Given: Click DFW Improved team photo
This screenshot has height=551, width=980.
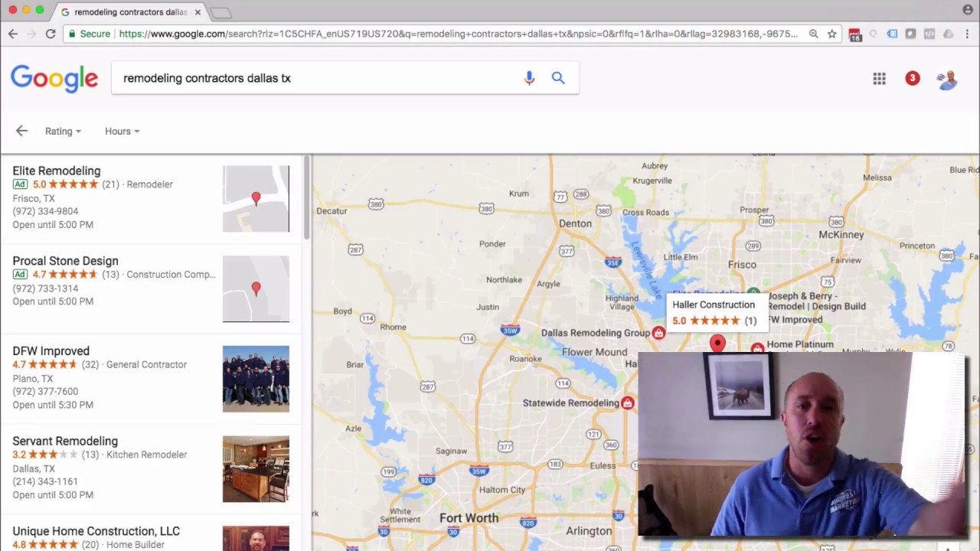Looking at the screenshot, I should point(256,379).
